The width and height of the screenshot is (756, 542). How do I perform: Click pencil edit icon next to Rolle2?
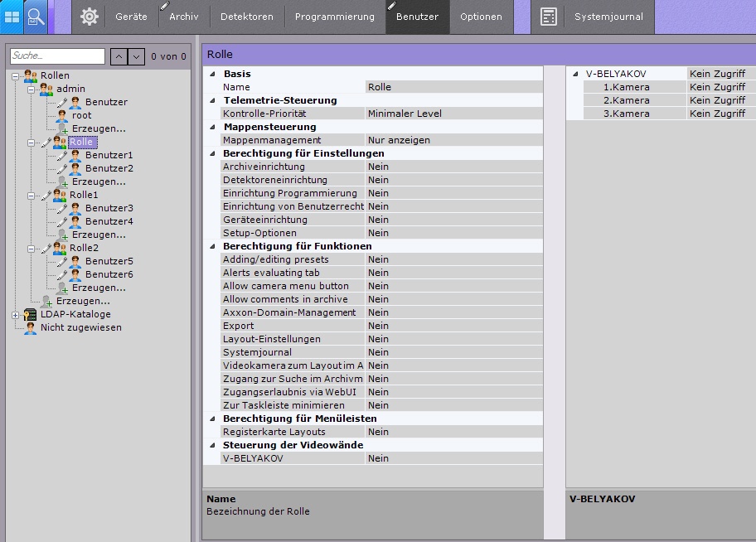46,248
